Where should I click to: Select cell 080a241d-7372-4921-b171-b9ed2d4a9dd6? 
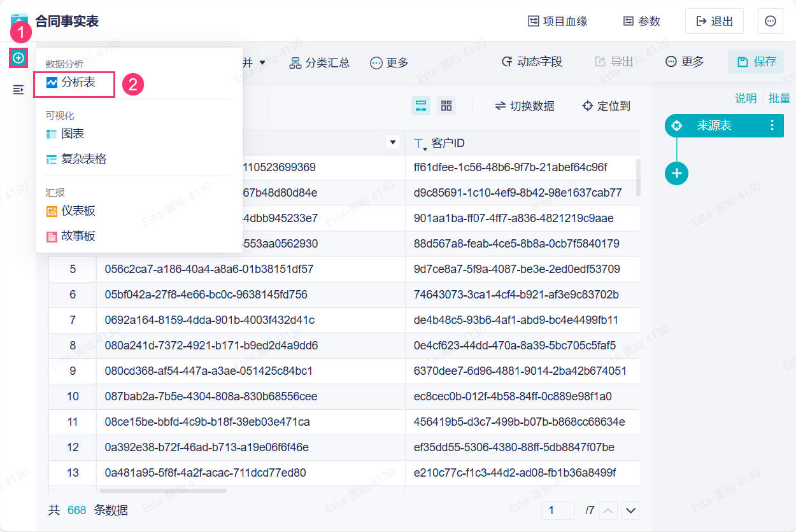coord(251,346)
